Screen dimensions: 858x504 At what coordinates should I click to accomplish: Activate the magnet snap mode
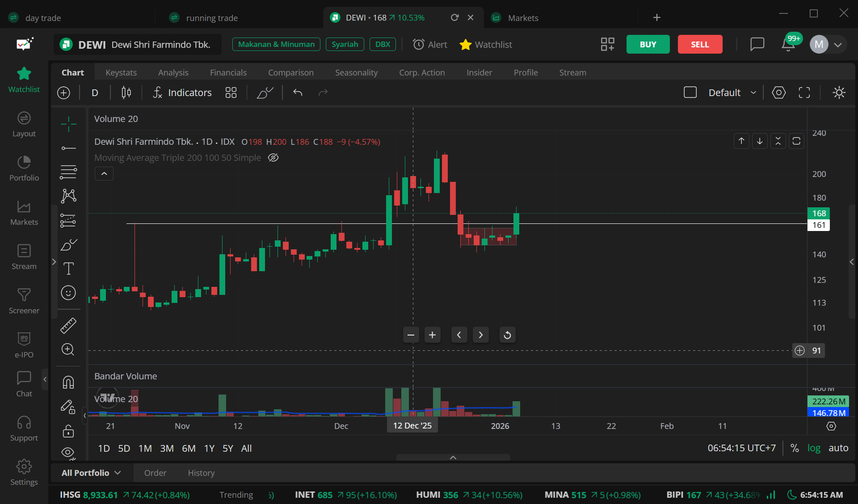(68, 382)
